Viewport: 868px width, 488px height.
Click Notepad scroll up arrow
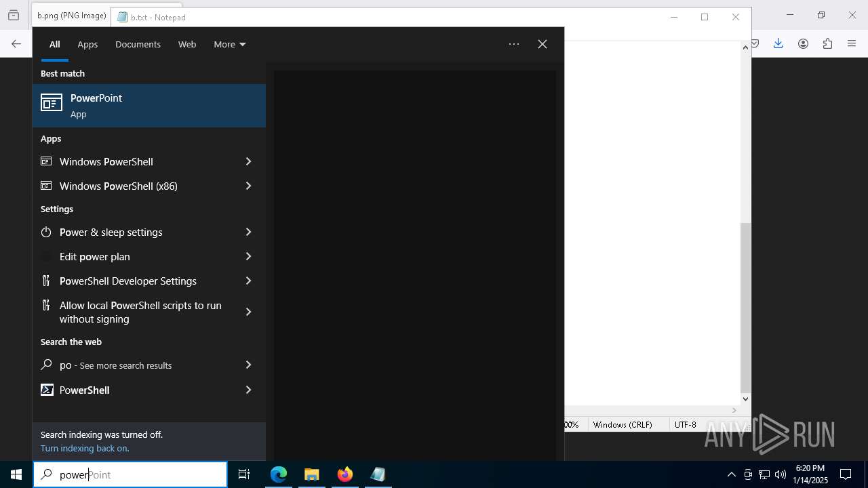click(x=745, y=47)
